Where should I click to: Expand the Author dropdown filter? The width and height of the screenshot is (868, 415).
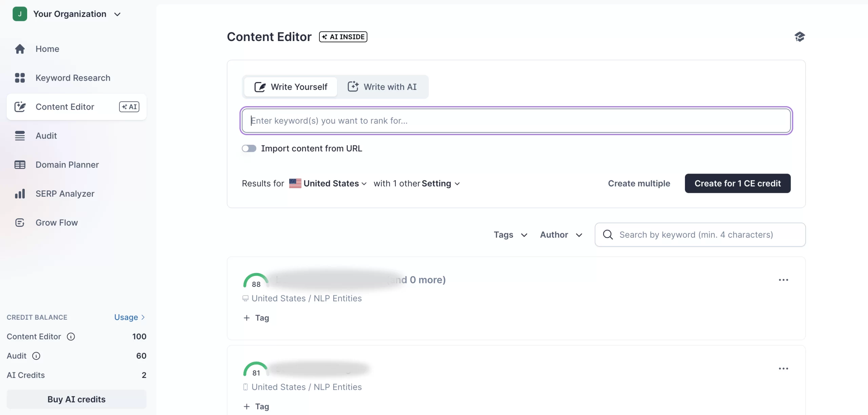(561, 235)
